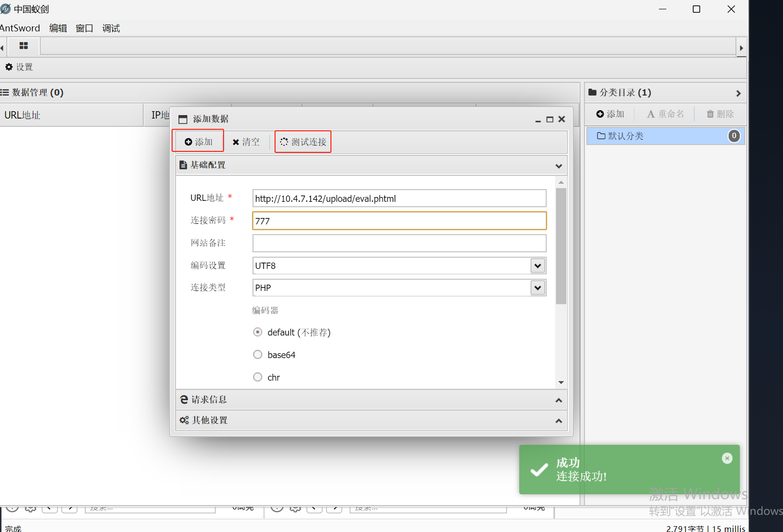
Task: Close the 添加数据 dialog
Action: click(x=562, y=119)
